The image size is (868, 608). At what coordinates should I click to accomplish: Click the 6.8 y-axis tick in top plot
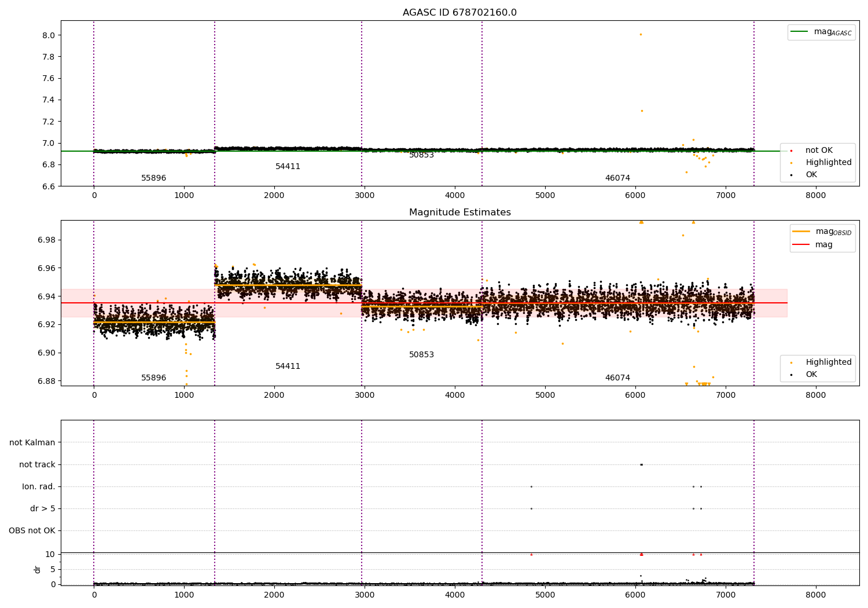tap(48, 165)
